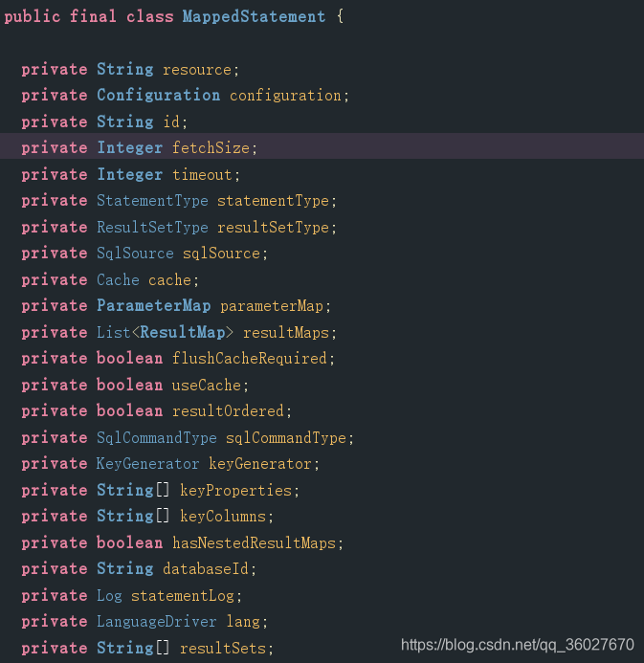
Task: Click the timeout variable name
Action: (202, 175)
